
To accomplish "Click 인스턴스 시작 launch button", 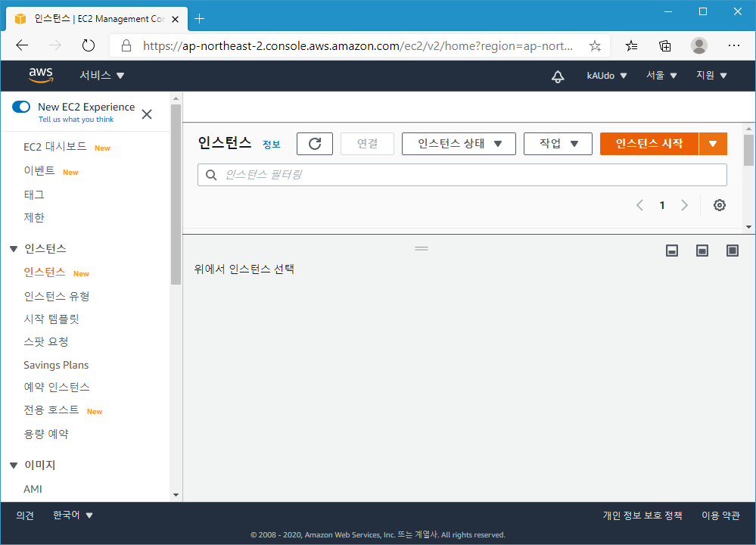I will point(649,144).
